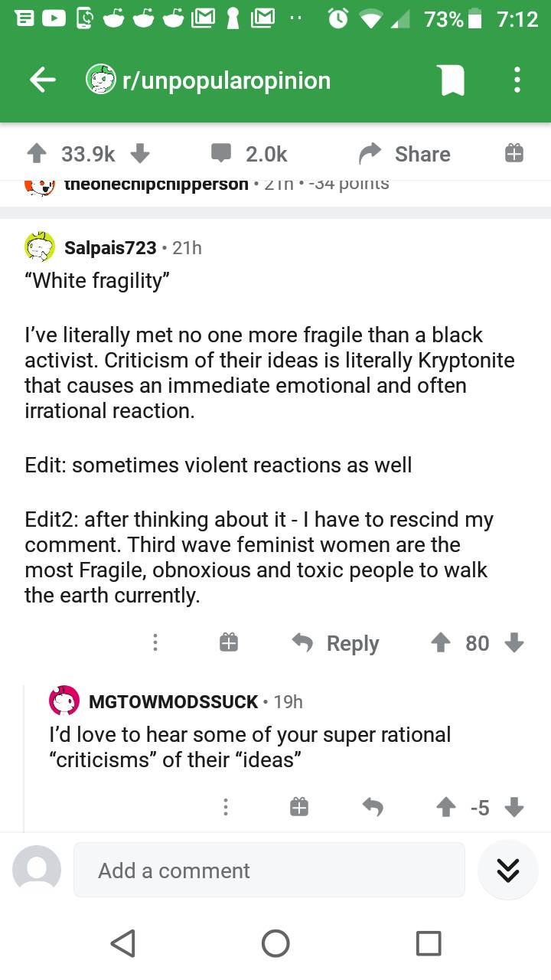Downvote Salpais723's comment
The image size is (551, 980).
point(514,642)
